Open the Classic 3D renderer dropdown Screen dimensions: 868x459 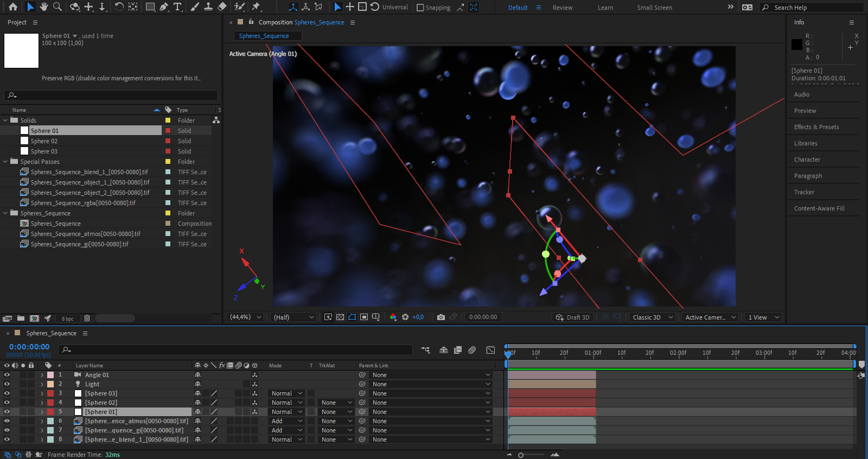coord(653,317)
